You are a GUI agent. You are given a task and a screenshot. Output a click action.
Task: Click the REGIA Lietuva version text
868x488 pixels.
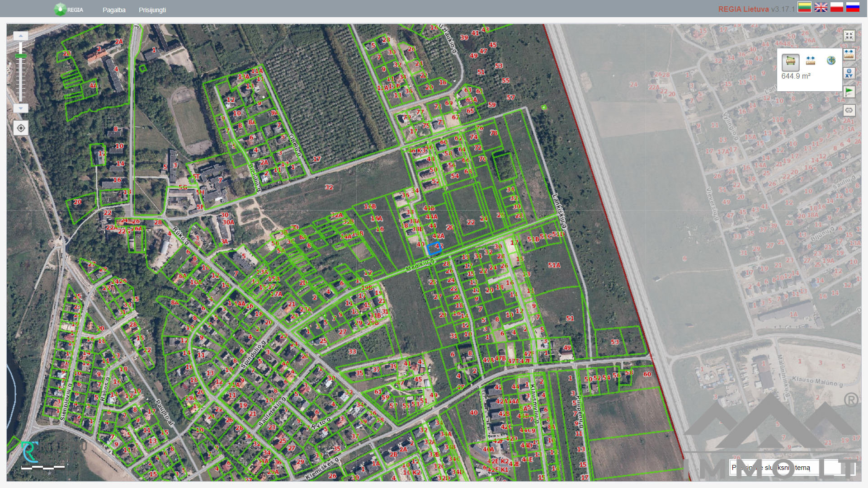[756, 9]
